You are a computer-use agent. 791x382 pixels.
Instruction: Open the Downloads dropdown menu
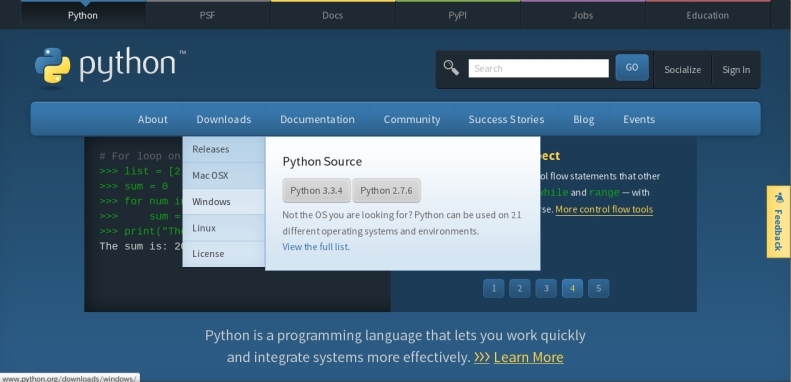223,120
